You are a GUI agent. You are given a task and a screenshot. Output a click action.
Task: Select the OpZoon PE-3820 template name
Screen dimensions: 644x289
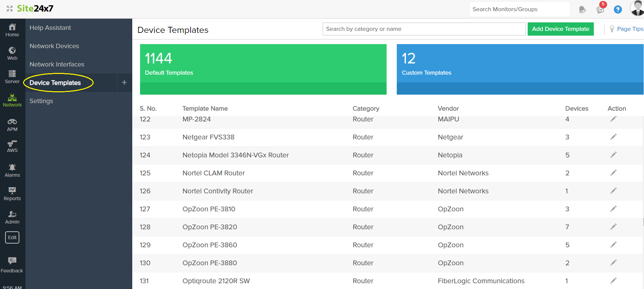[x=210, y=227]
